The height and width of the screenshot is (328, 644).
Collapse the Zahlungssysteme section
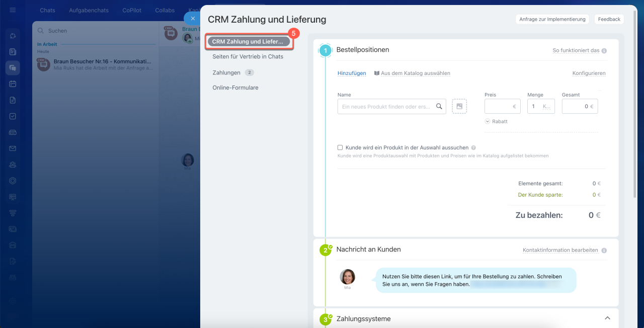tap(607, 318)
